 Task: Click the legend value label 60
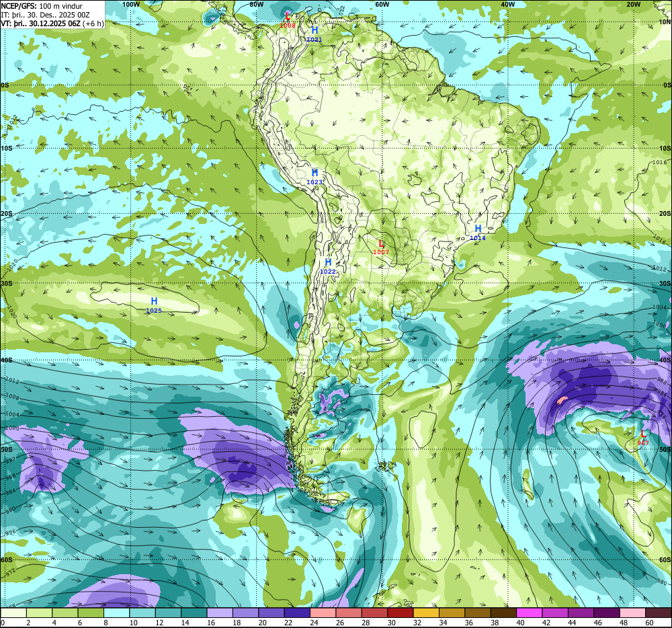pos(649,623)
